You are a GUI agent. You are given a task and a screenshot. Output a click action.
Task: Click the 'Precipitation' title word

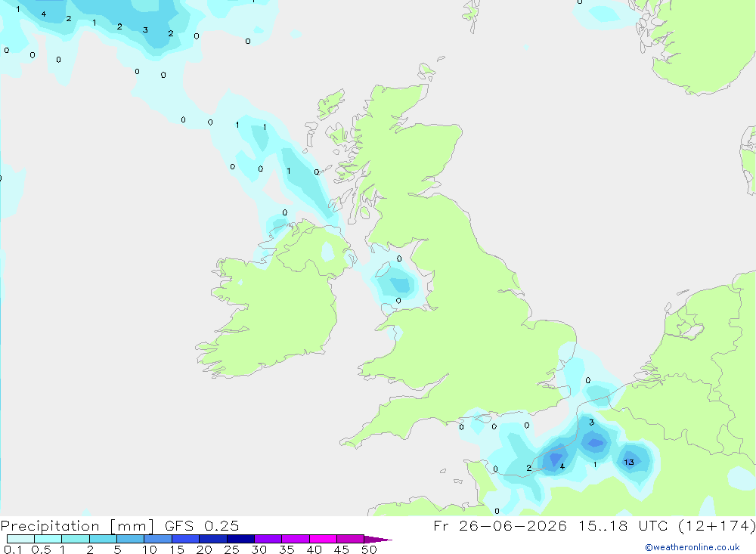pyautogui.click(x=50, y=526)
